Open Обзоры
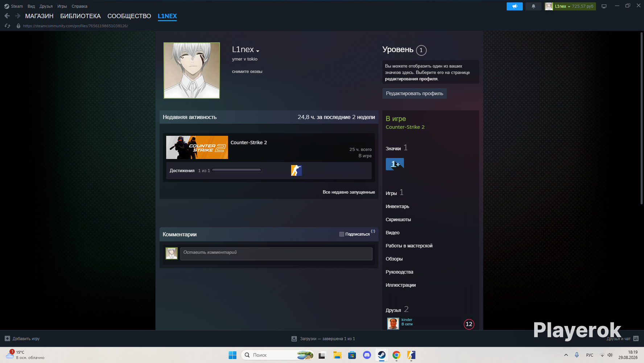Screen dimensions: 644x363 click(x=394, y=258)
